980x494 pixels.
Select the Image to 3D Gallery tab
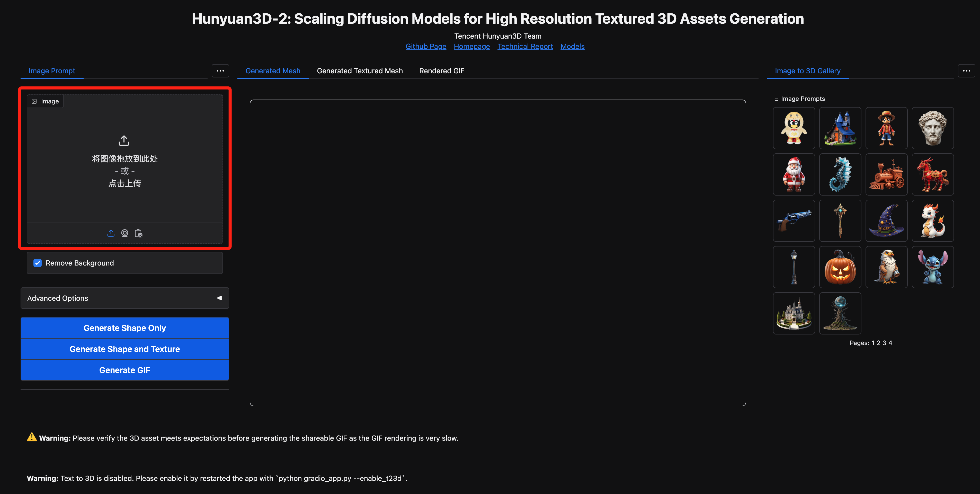coord(808,71)
